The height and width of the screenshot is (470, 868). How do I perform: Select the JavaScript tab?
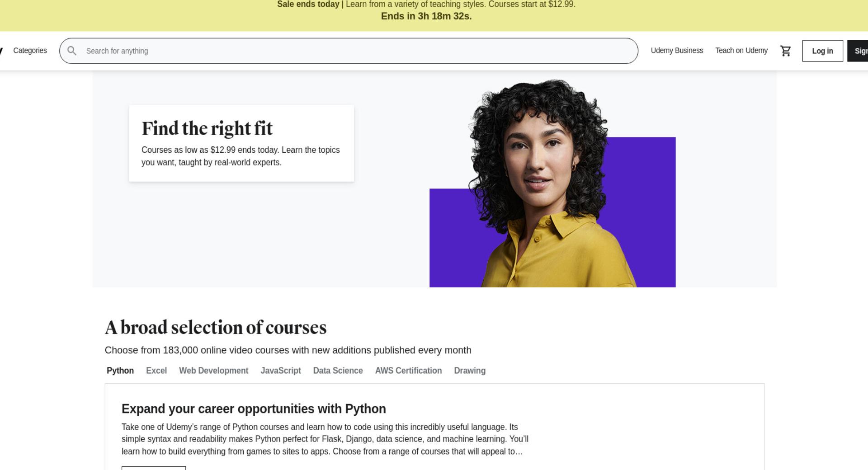pyautogui.click(x=281, y=371)
